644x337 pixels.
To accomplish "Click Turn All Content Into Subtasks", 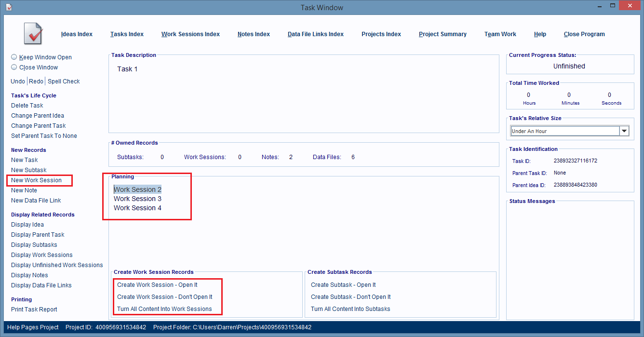I will (350, 309).
